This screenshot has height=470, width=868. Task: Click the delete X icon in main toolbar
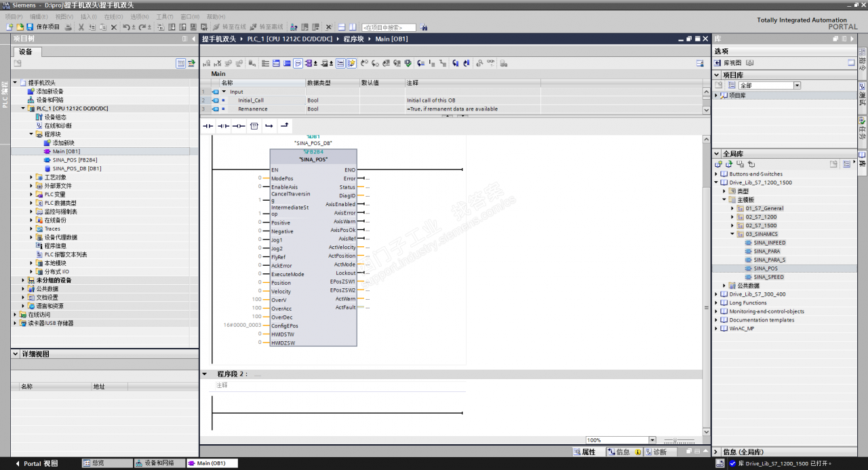114,27
